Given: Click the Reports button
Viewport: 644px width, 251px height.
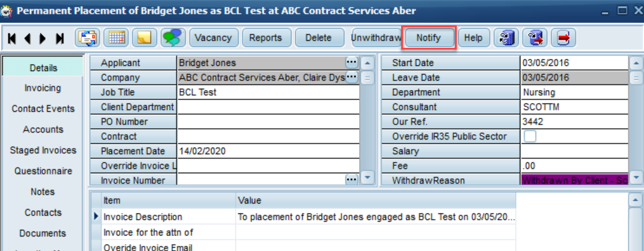Looking at the screenshot, I should (266, 38).
